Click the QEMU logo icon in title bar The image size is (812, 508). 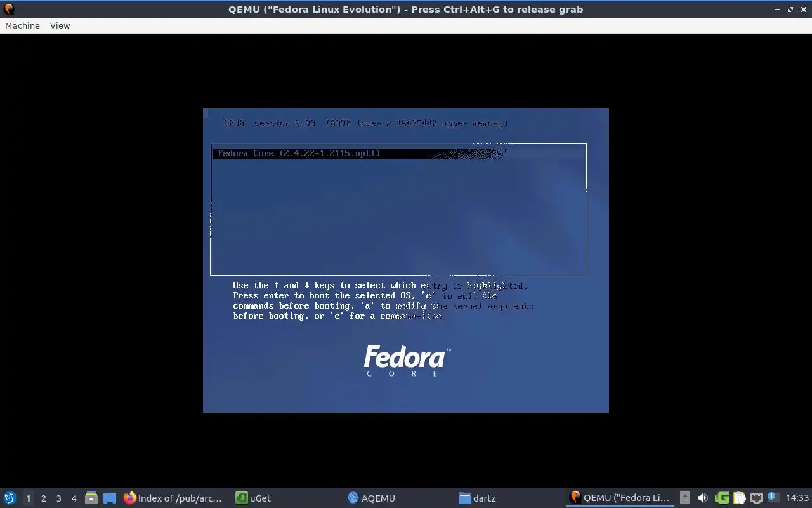(8, 9)
